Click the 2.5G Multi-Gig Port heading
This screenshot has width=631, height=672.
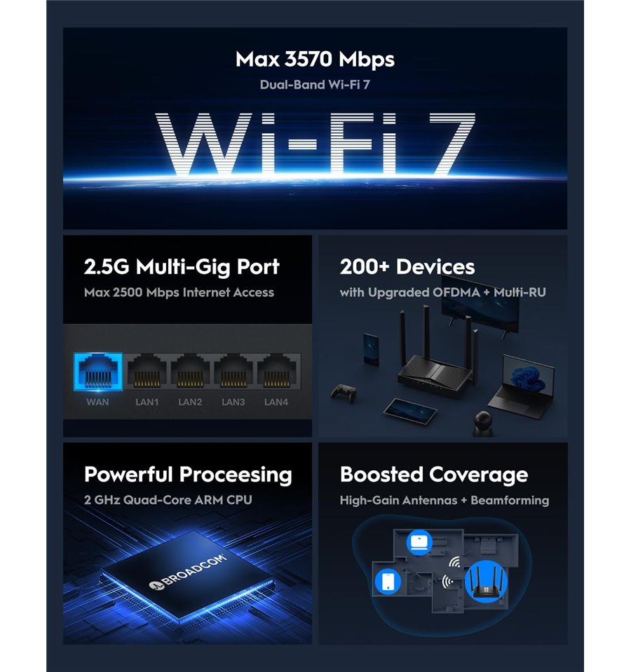point(182,266)
